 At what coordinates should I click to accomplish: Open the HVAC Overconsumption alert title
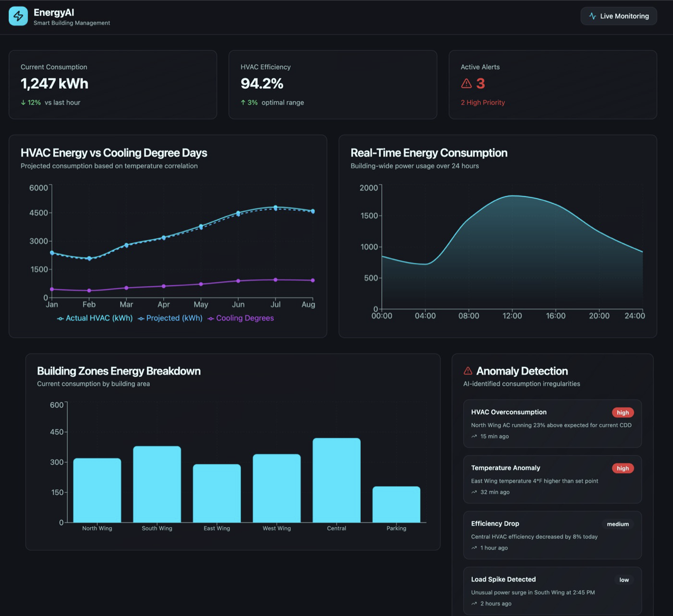509,412
